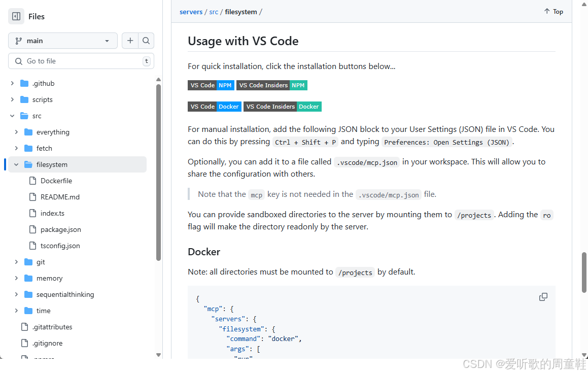Open the scripts folder

tap(43, 99)
